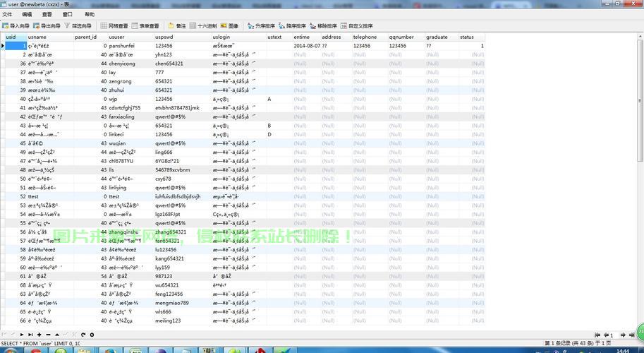Select the password cell feng123456

point(183,294)
